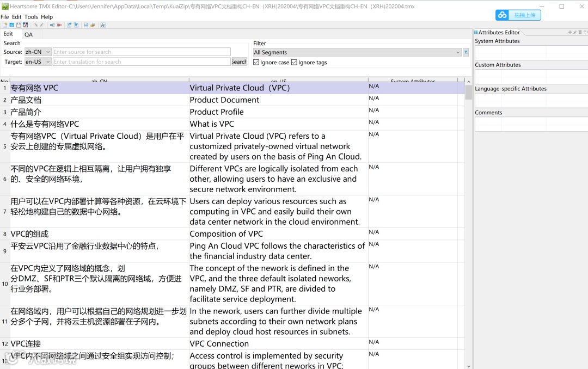This screenshot has width=588, height=369.
Task: Click the Save floppy-disk toolbar icon
Action: [x=19, y=25]
